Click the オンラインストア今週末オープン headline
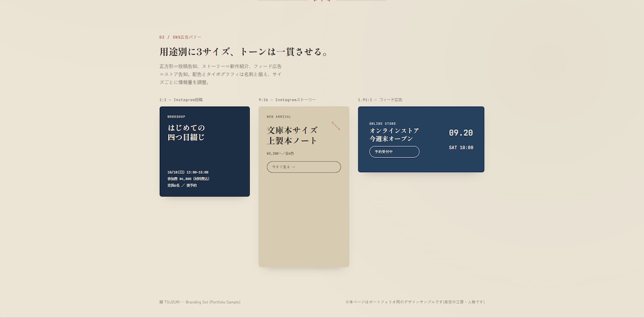 [394, 135]
